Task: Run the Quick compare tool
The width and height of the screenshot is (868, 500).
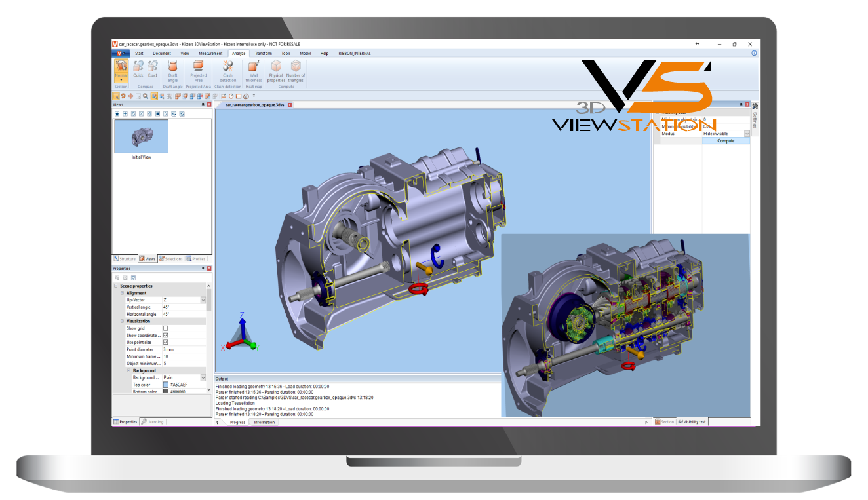Action: pos(138,69)
